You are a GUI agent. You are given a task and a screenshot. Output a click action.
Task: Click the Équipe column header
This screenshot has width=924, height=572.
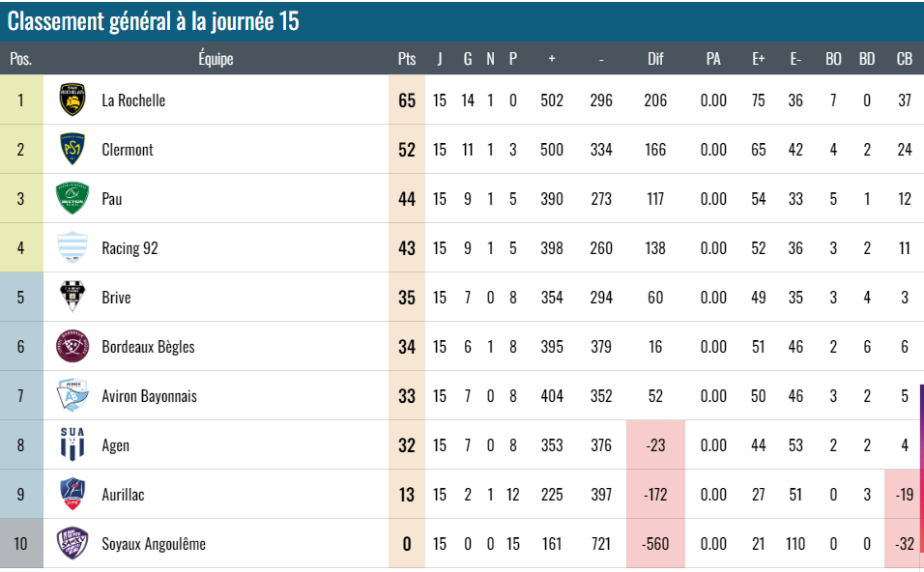coord(216,59)
